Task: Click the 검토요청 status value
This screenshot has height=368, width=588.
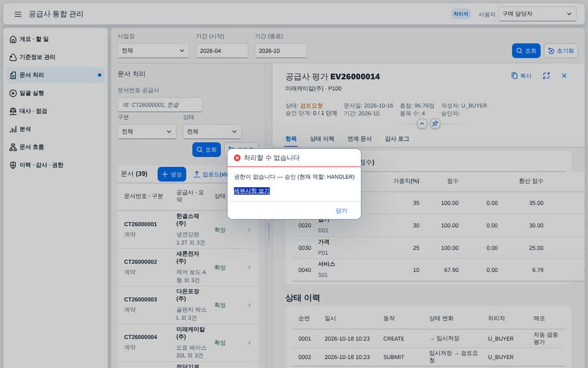Action: [311, 106]
